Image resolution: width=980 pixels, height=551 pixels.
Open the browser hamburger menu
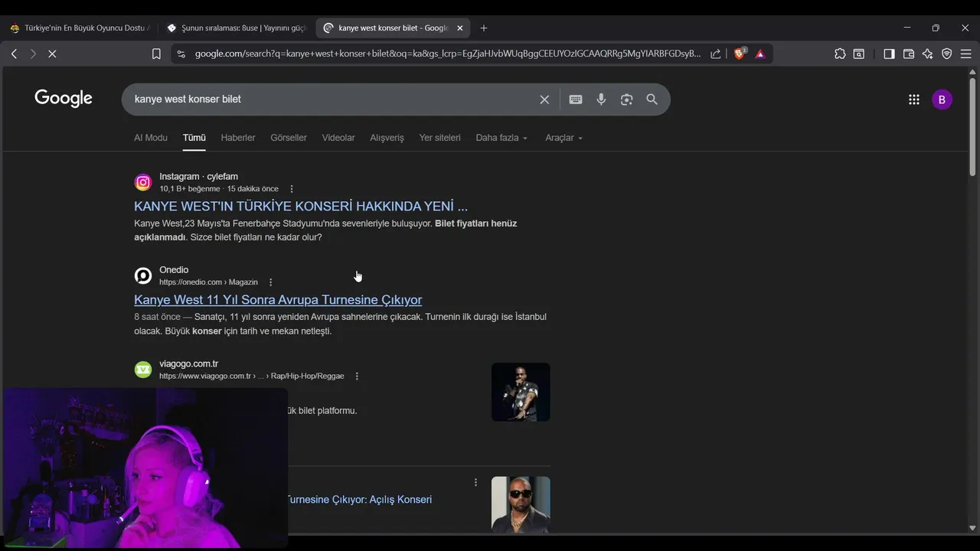coord(965,54)
